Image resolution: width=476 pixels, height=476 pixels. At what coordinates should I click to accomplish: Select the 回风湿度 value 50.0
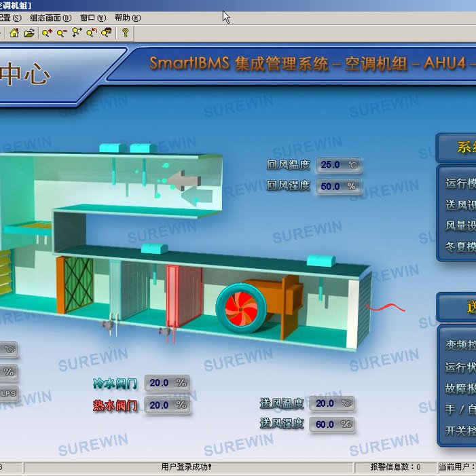[330, 186]
